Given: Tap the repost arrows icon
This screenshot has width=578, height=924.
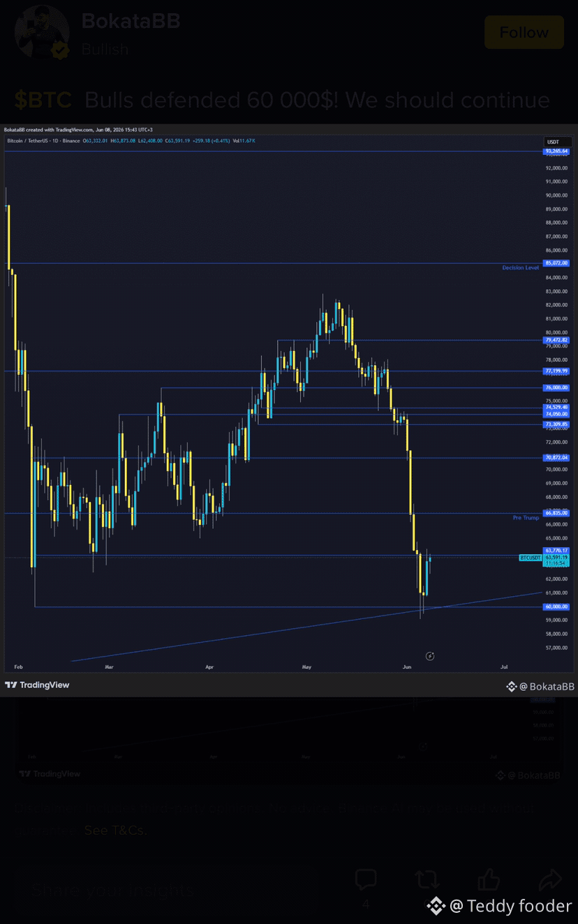Looking at the screenshot, I should click(426, 879).
